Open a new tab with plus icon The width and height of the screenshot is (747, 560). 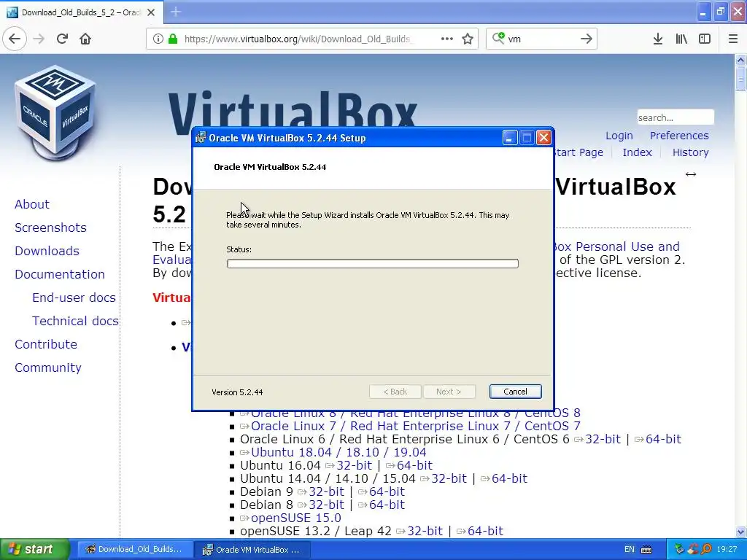176,12
